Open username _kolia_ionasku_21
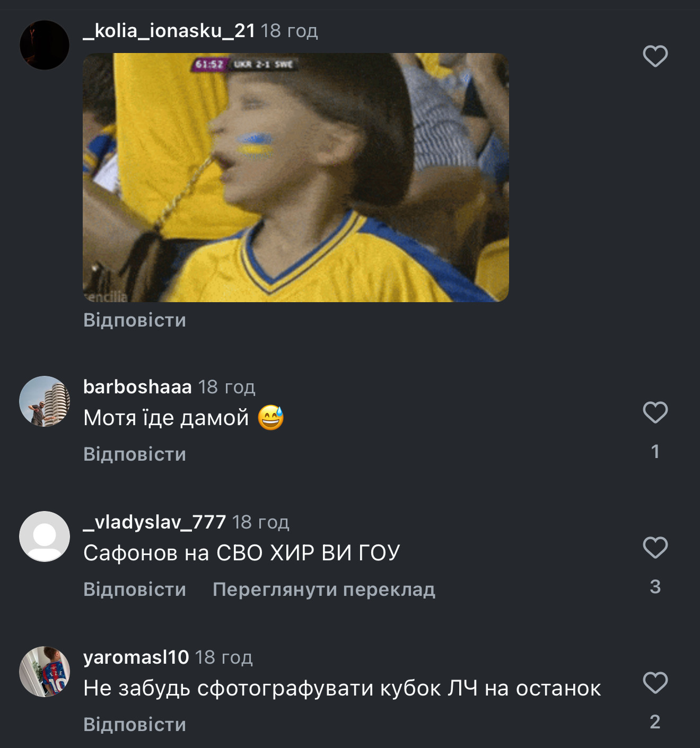700x748 pixels. [169, 31]
